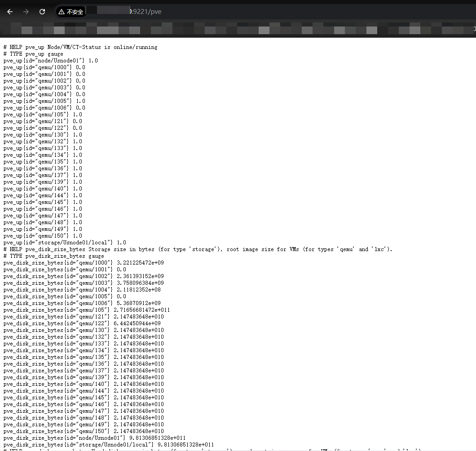Click the pve_up qemu/1000 metric line
Screen dimensions: 476x451
tap(44, 67)
